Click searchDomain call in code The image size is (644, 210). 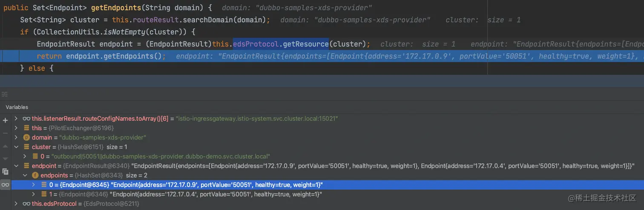click(209, 20)
